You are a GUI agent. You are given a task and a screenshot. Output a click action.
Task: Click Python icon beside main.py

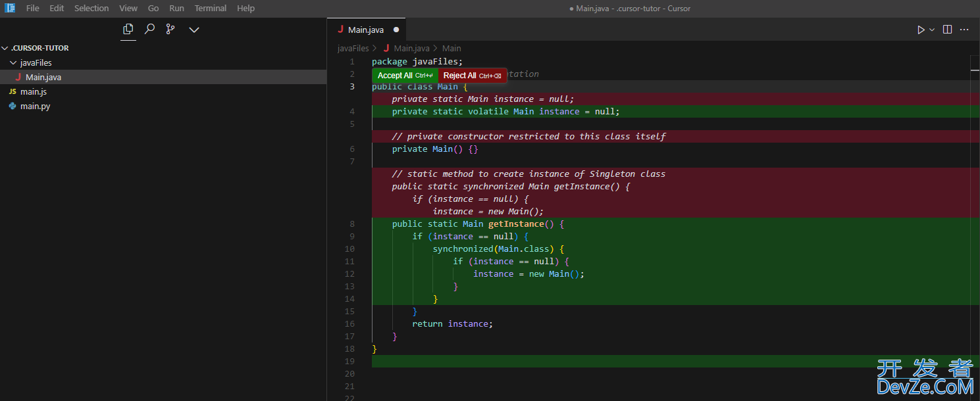click(x=13, y=106)
